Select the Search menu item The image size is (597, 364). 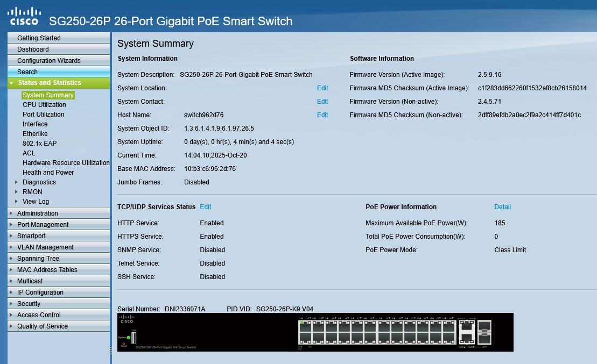[59, 72]
